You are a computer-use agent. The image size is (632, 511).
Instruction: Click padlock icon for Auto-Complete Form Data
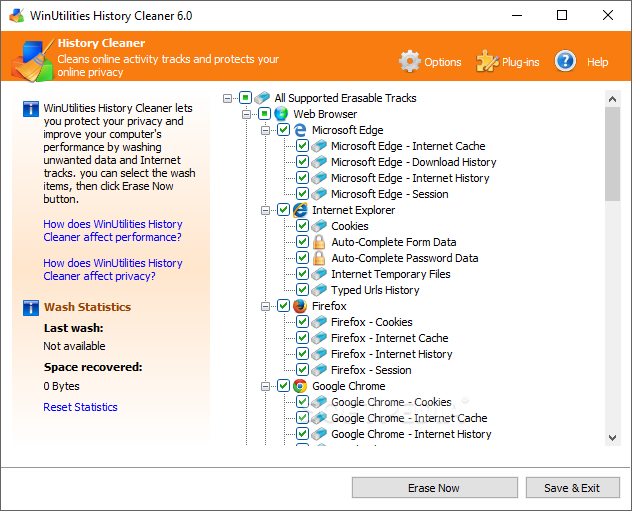(x=319, y=242)
